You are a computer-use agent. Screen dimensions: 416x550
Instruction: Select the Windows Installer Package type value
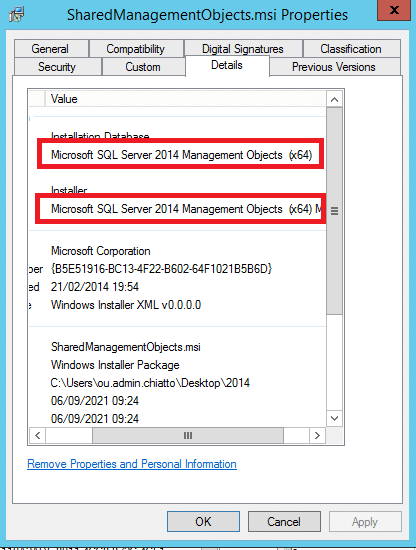(x=115, y=365)
